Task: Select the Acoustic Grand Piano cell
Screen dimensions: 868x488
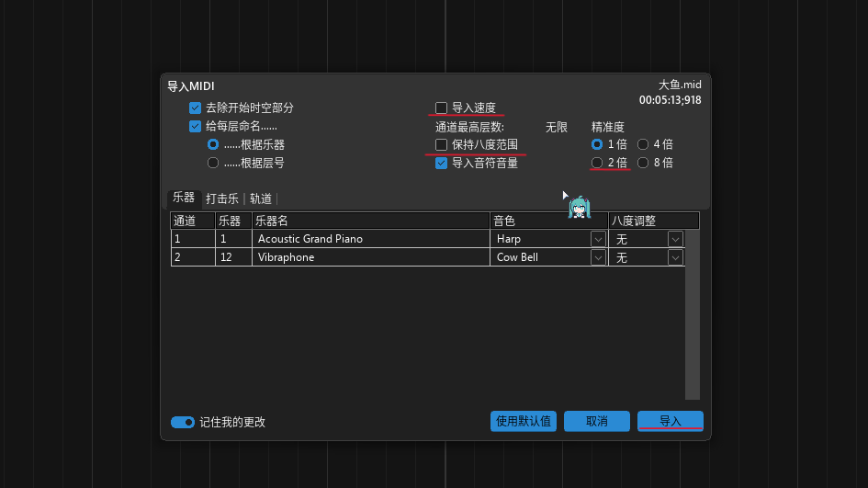Action: pyautogui.click(x=371, y=239)
